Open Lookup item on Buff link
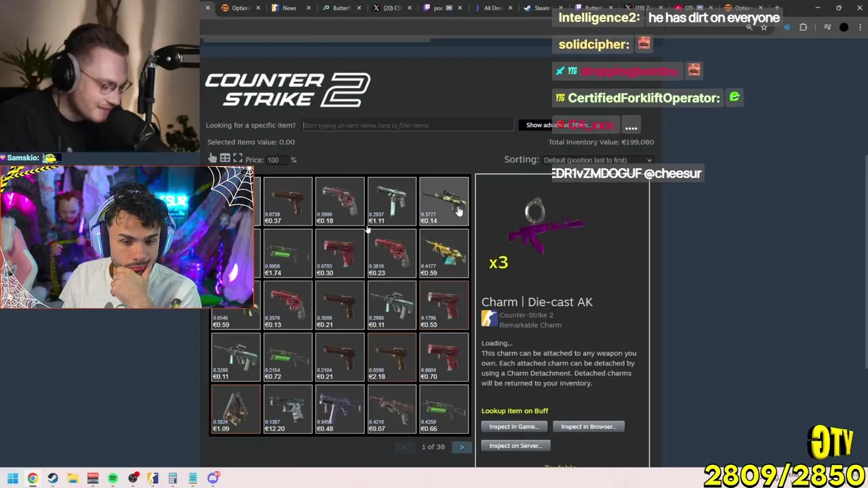 pos(515,411)
